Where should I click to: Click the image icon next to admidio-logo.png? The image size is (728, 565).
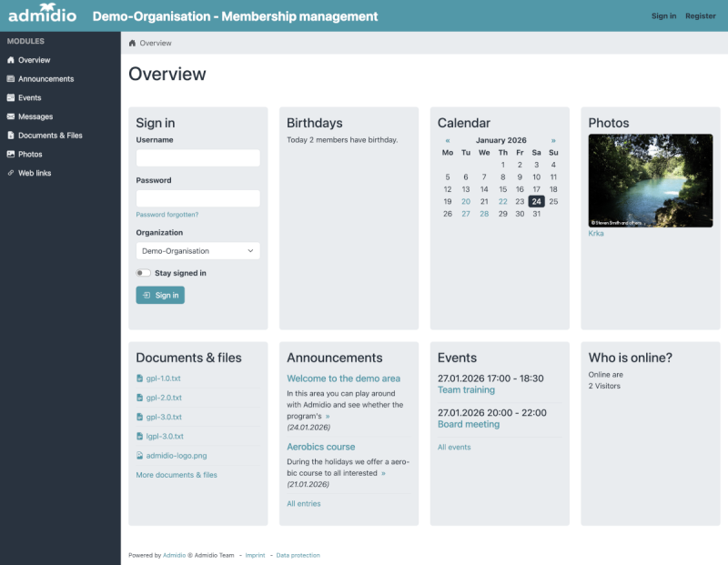point(139,455)
